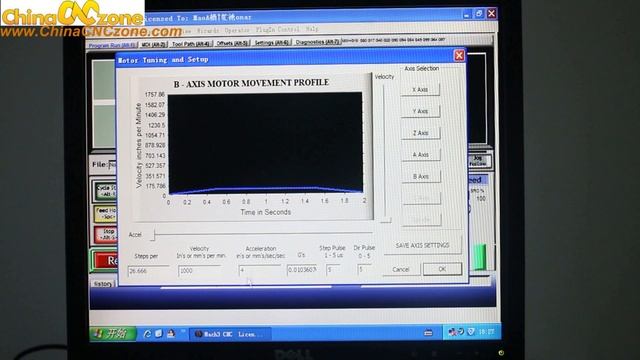Select the X Axis button
640x360 pixels.
[x=420, y=89]
